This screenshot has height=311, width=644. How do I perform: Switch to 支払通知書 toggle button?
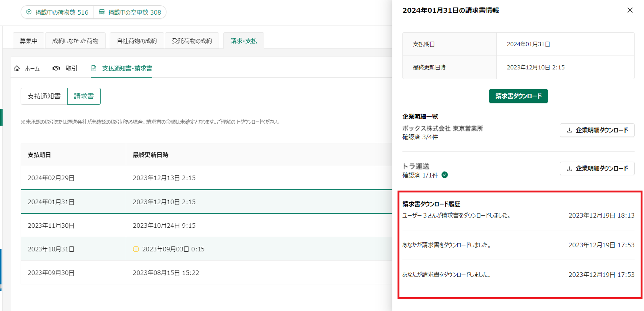44,96
